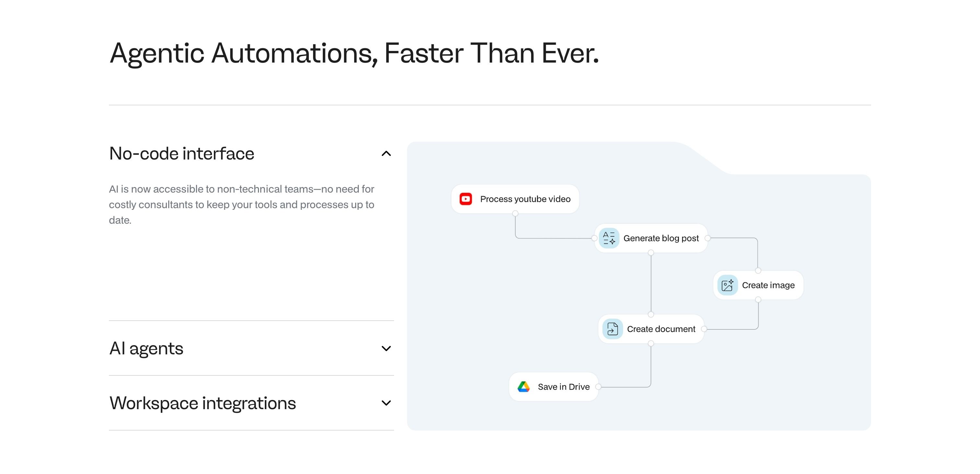Select the Process youtube video node
The width and height of the screenshot is (980, 474).
[515, 199]
